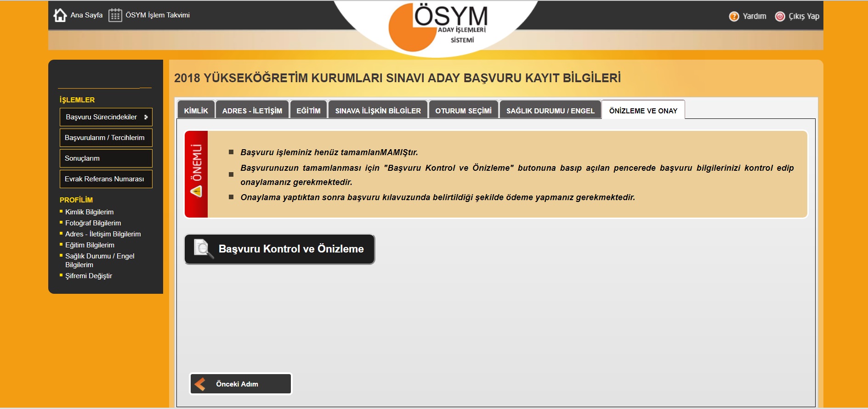The width and height of the screenshot is (868, 409).
Task: Open Evrak Referans Numarası menu item
Action: pos(106,179)
